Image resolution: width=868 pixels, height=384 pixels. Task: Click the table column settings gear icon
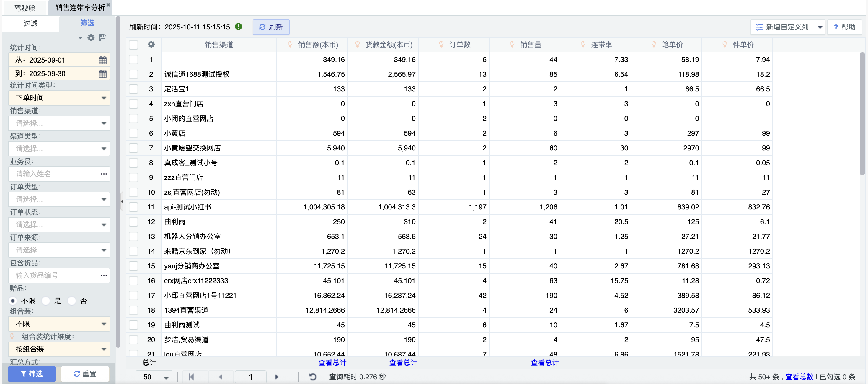tap(151, 45)
